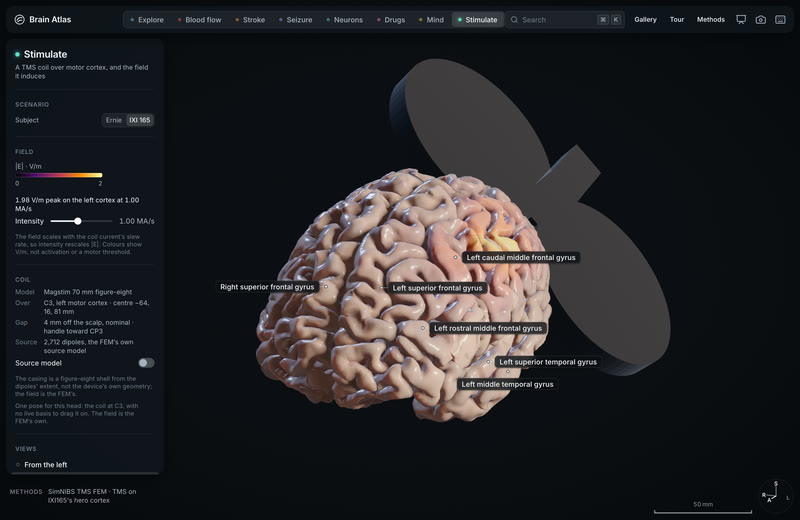This screenshot has width=800, height=520.
Task: Click the orientation axes gizmo
Action: [x=775, y=493]
